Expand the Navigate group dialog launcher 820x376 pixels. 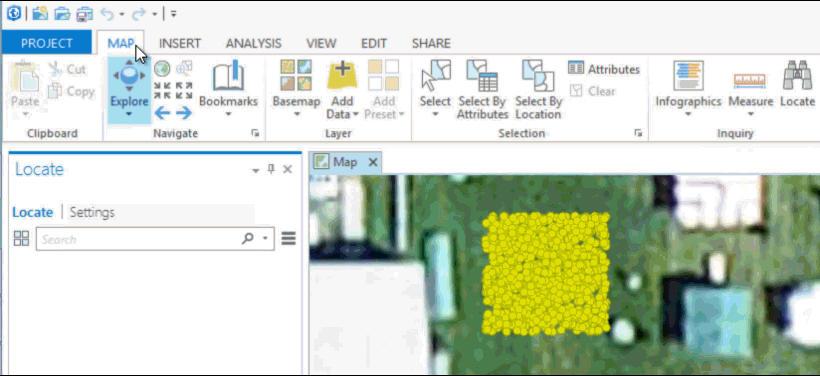pos(255,133)
